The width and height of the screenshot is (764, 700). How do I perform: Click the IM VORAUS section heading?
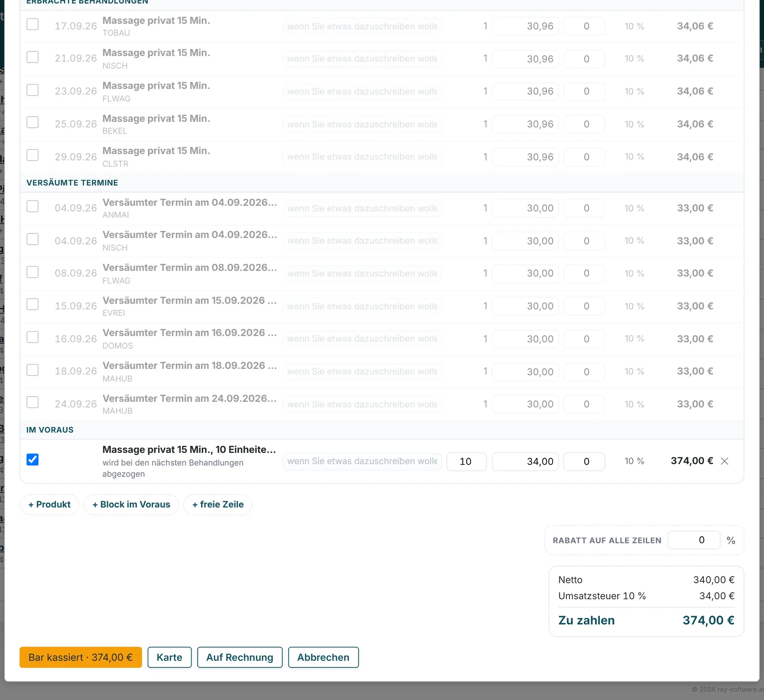click(50, 430)
